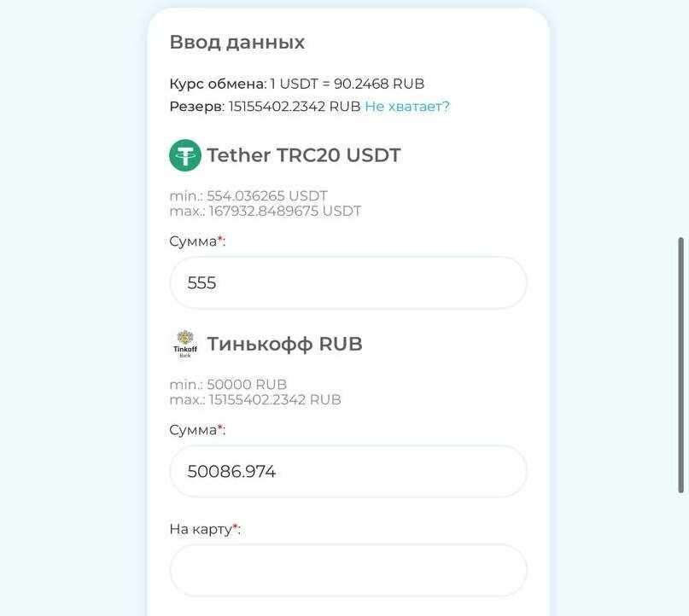Click the max 15155402.2342 RUB limit under Тинькофф
The height and width of the screenshot is (616, 689).
pos(255,400)
